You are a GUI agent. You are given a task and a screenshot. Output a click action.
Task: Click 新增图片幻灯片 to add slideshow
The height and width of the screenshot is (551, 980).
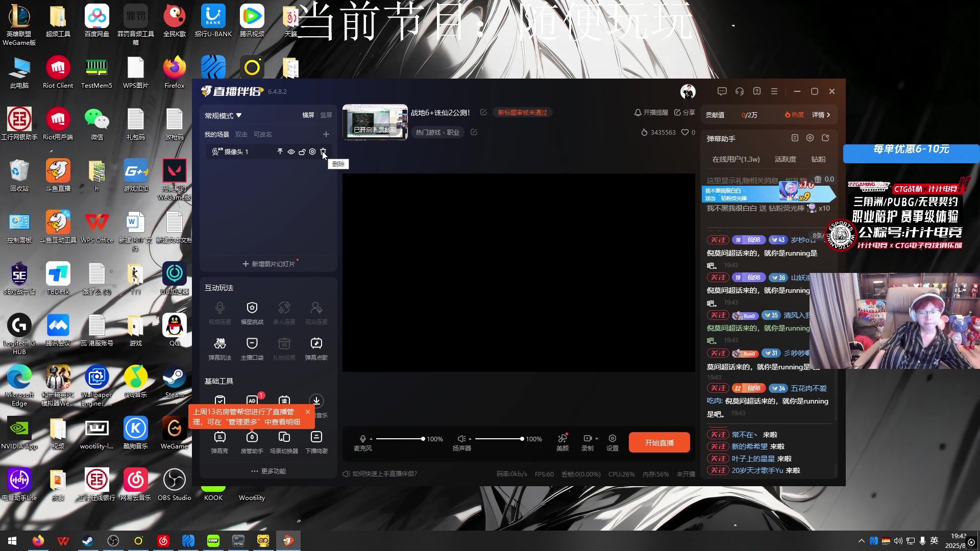coord(269,264)
